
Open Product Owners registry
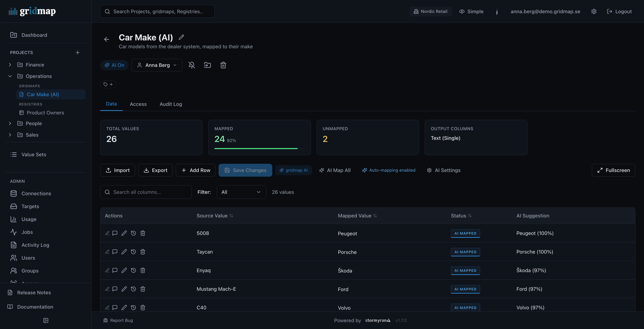51,113
